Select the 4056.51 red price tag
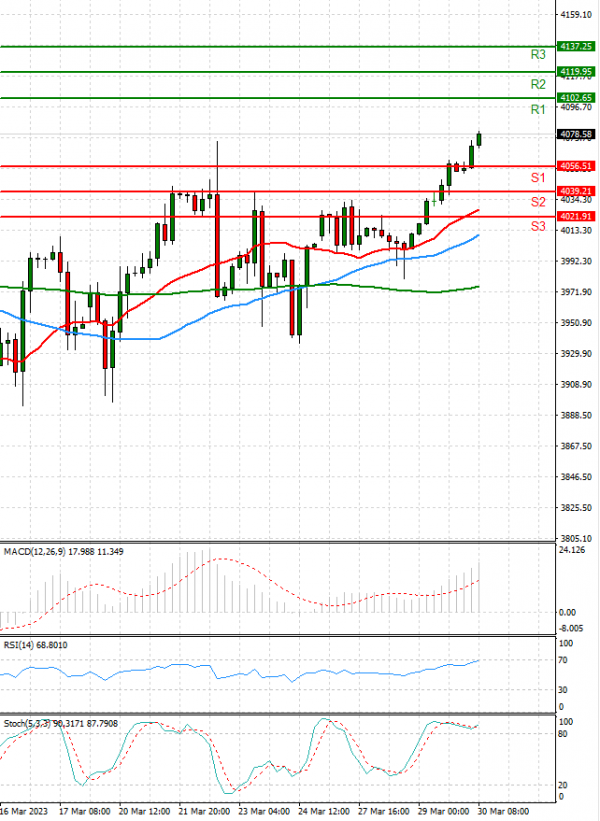600x821 pixels. pyautogui.click(x=575, y=167)
